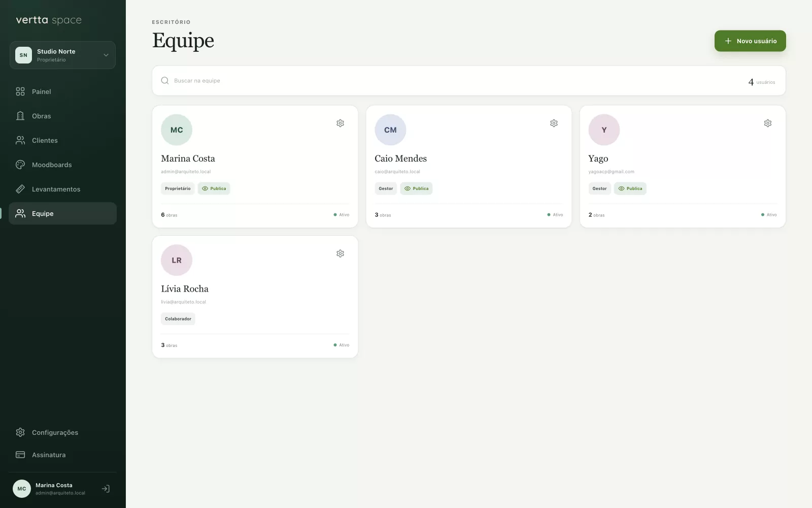Click livia@arquiteto.local email text
This screenshot has width=812, height=508.
point(183,302)
